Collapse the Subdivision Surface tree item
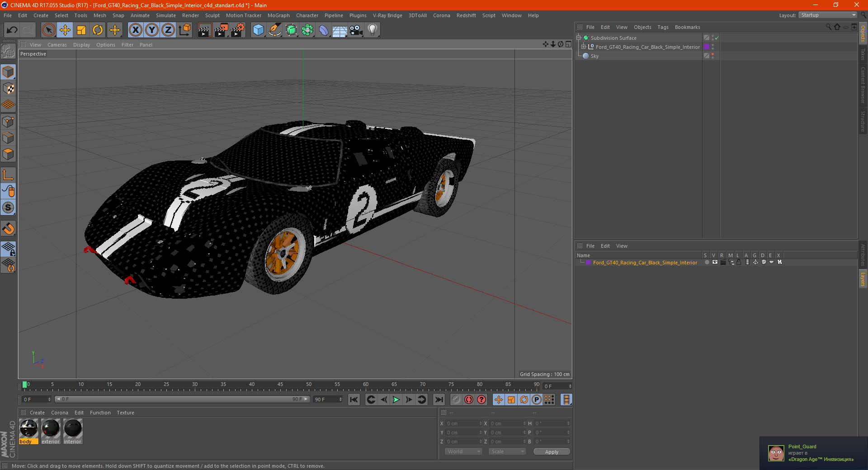868x470 pixels. (x=579, y=38)
